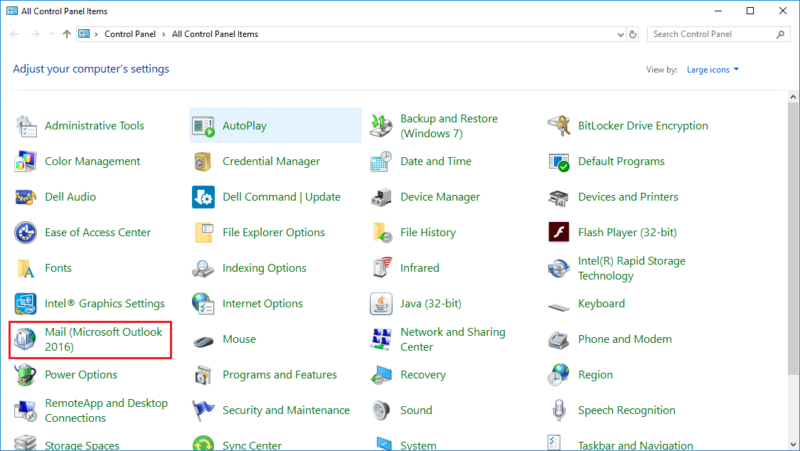Open the recent locations dropdown arrow
Image resolution: width=800 pixels, height=451 pixels.
pos(52,34)
